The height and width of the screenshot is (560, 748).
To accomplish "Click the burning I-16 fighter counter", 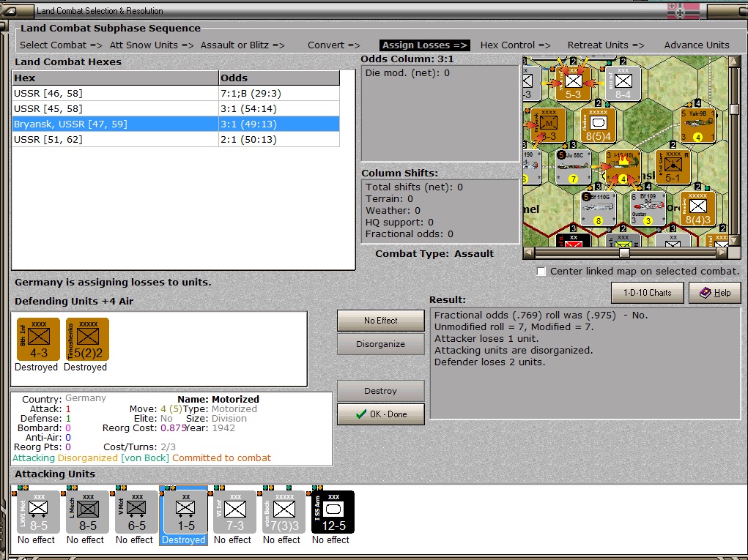I will pos(623,168).
